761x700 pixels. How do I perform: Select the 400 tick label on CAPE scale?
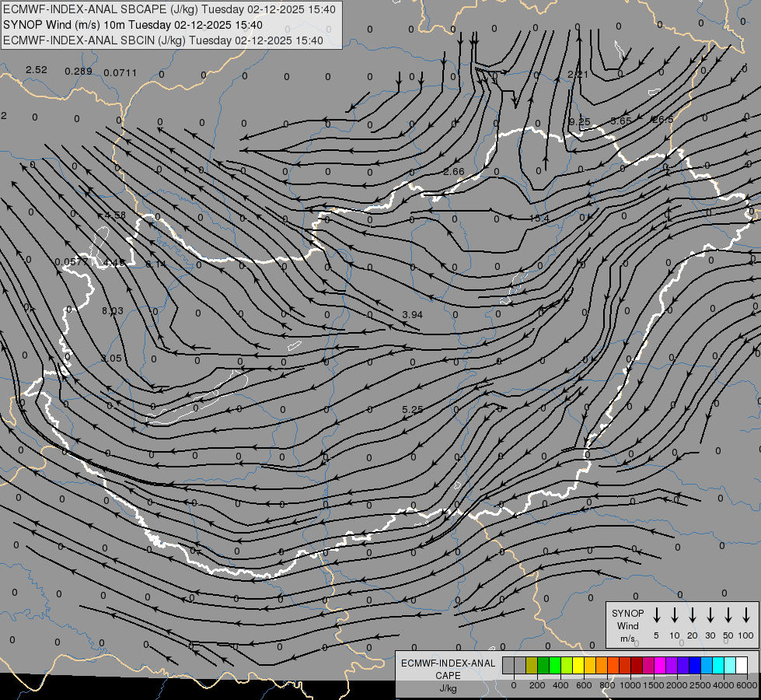click(x=560, y=685)
